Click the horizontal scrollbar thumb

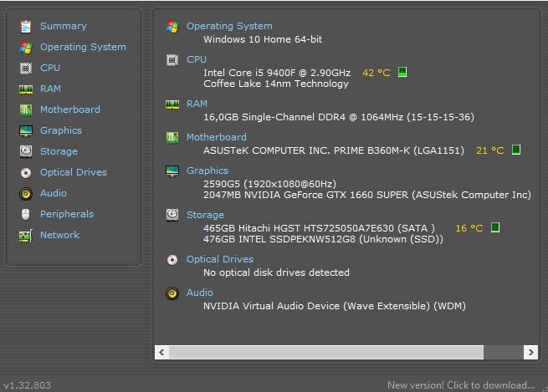[330, 352]
